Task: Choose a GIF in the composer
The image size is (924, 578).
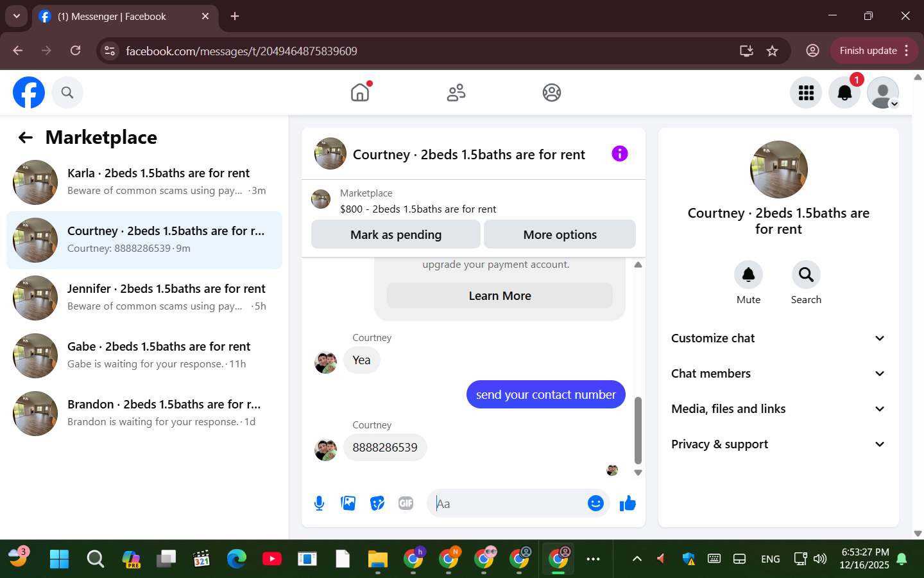Action: pos(406,504)
